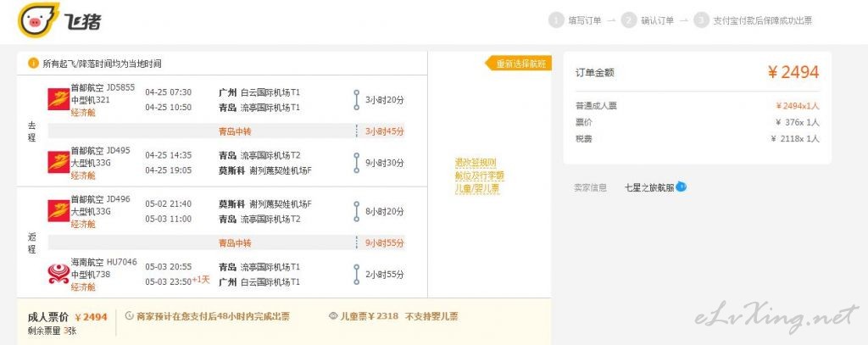This screenshot has height=345, width=868.
Task: Click the step 1 填写订单 circle
Action: coord(556,20)
